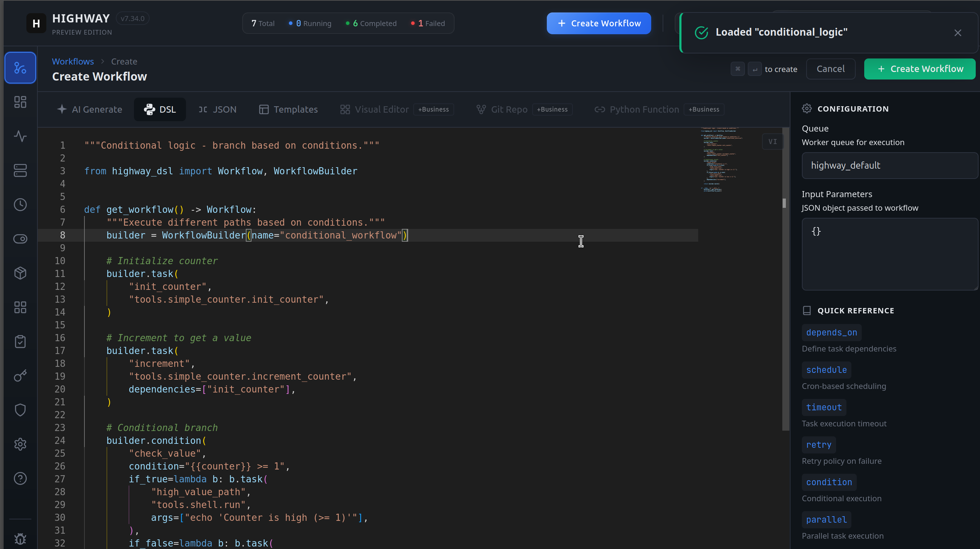Open the queues server panel in the sidebar

pyautogui.click(x=20, y=170)
